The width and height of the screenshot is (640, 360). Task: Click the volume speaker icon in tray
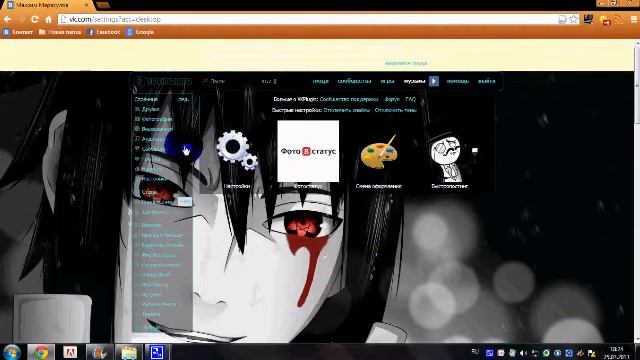point(523,353)
